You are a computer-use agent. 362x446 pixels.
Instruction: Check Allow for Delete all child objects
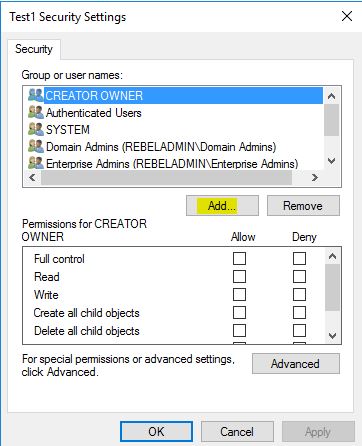(239, 330)
